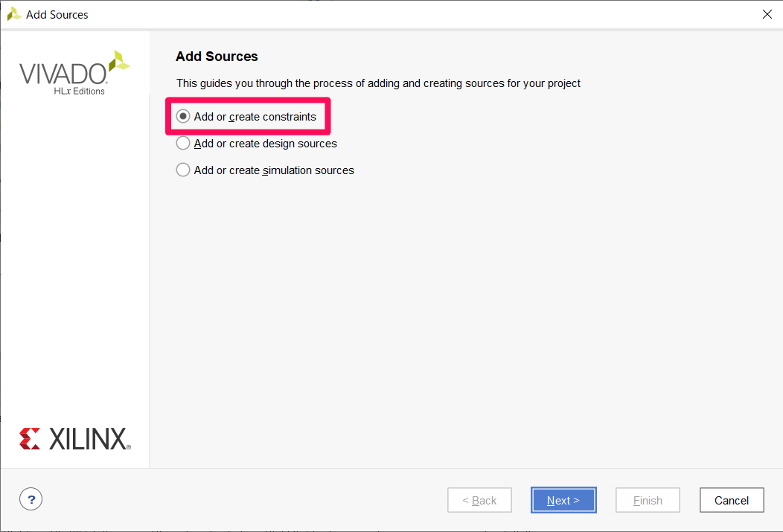
Task: Proceed with the Next button
Action: (x=563, y=500)
